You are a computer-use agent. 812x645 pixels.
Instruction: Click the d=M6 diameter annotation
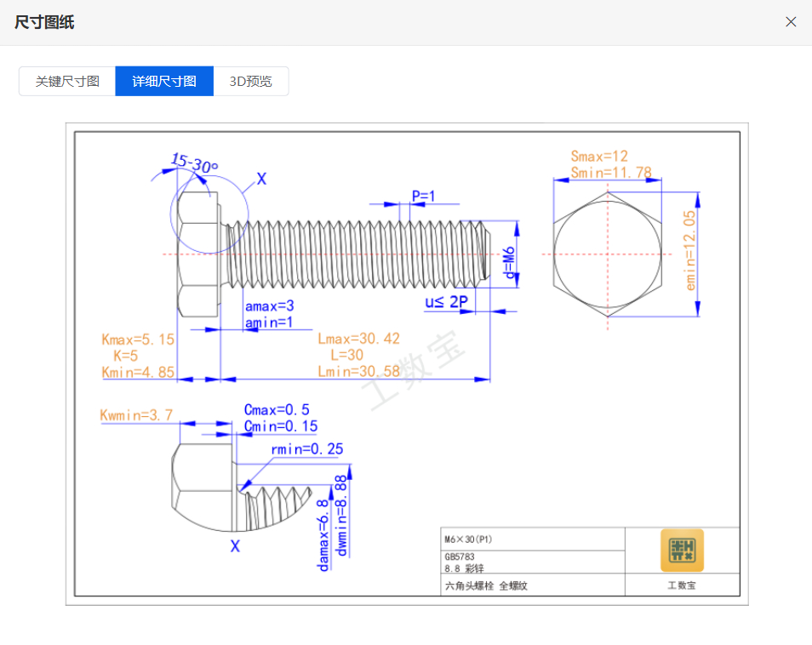pyautogui.click(x=509, y=263)
